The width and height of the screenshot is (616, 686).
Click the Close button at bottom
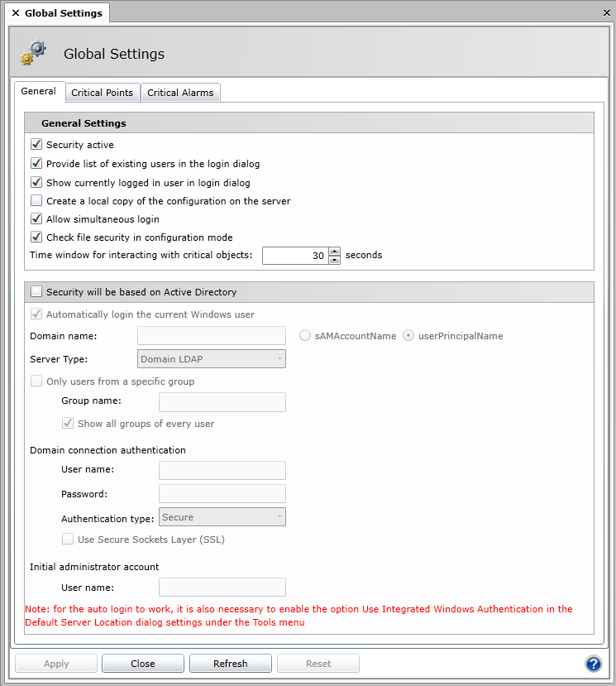point(142,664)
